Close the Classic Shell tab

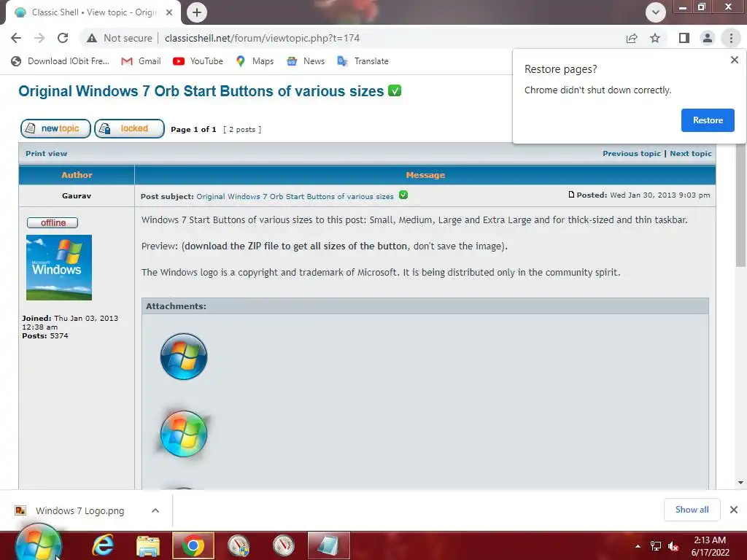[169, 12]
